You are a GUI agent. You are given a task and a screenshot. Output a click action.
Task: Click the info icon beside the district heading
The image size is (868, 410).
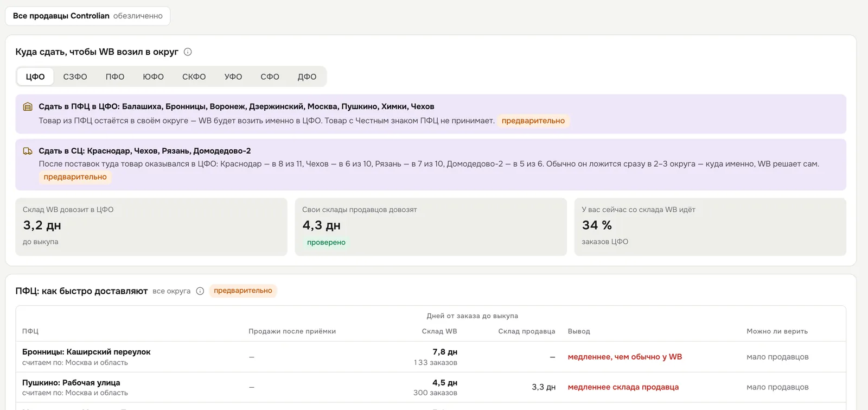click(188, 52)
